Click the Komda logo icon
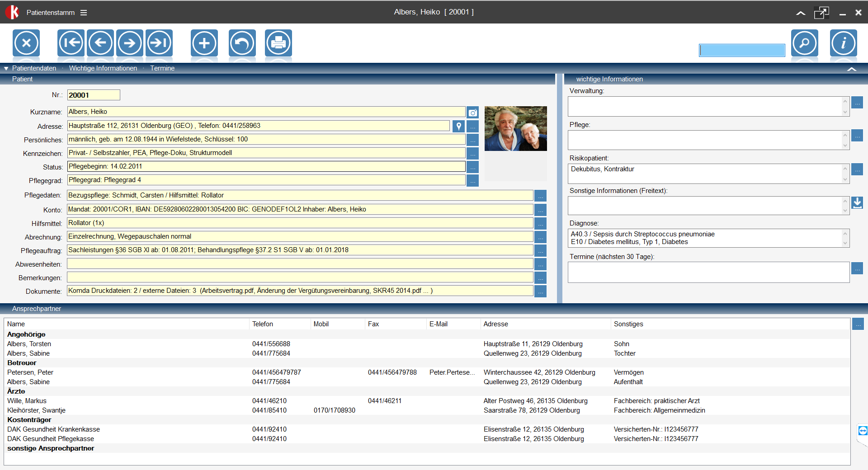The width and height of the screenshot is (868, 470). pos(12,12)
